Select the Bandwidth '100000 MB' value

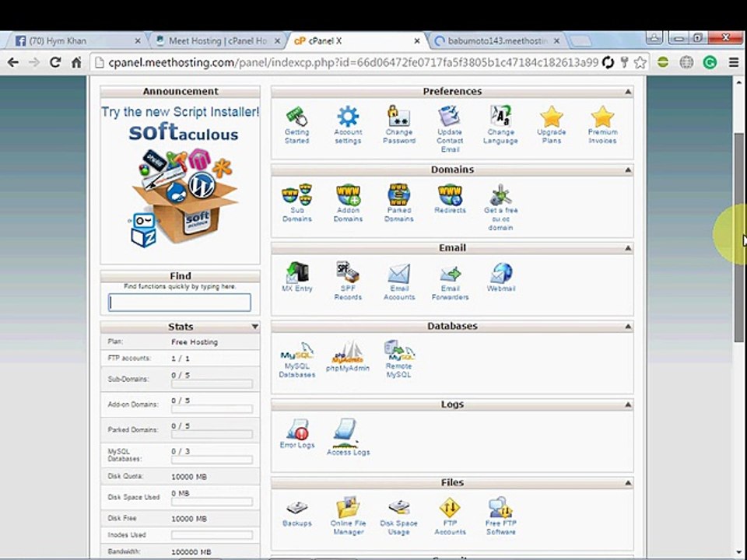click(191, 552)
